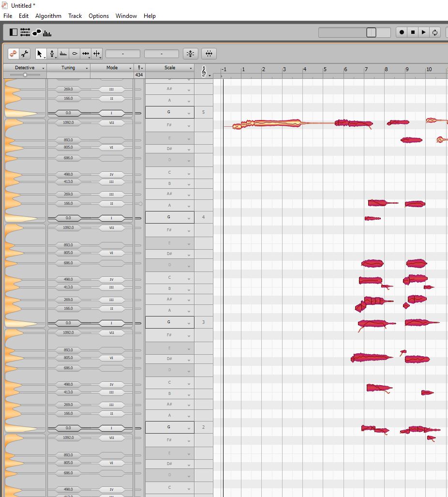Open the File menu
The height and width of the screenshot is (497, 448).
8,16
